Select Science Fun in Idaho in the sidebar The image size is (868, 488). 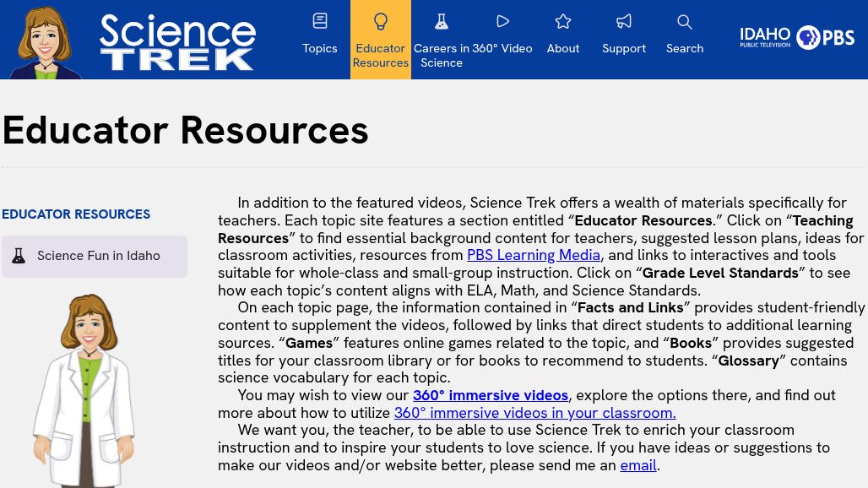tap(99, 255)
